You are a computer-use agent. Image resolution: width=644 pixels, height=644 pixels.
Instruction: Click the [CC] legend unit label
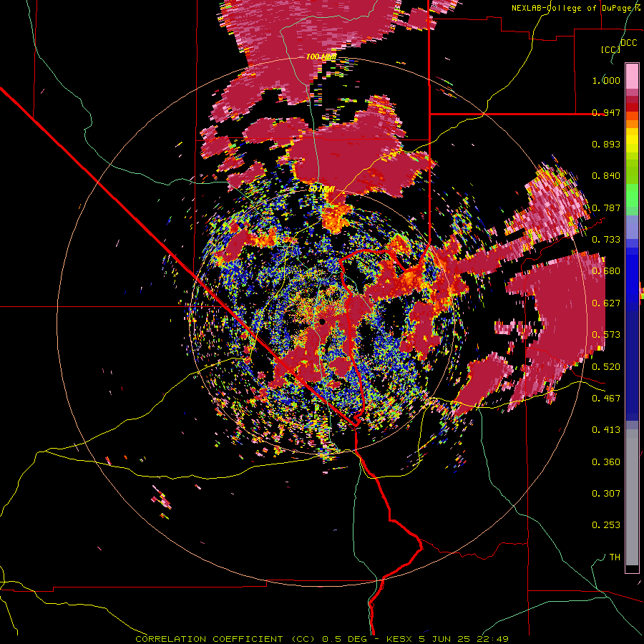tap(610, 49)
